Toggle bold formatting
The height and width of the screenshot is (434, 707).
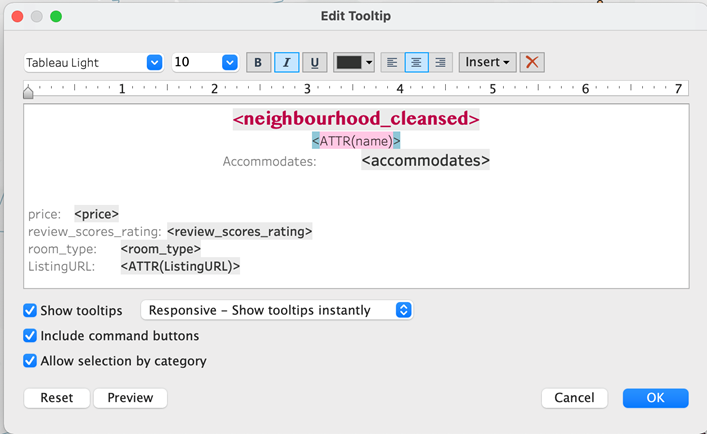tap(258, 62)
